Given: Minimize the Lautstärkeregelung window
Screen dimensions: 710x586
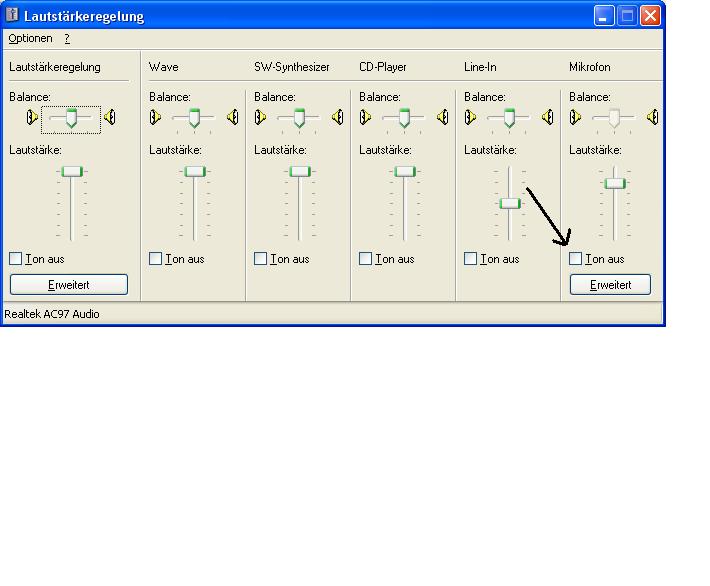Looking at the screenshot, I should 604,16.
